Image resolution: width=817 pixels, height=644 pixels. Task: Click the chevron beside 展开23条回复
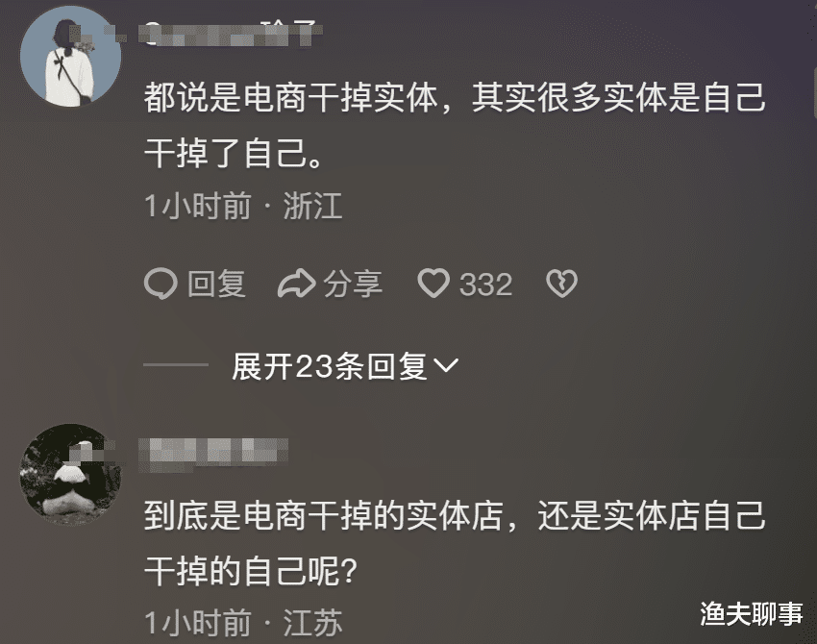click(446, 366)
